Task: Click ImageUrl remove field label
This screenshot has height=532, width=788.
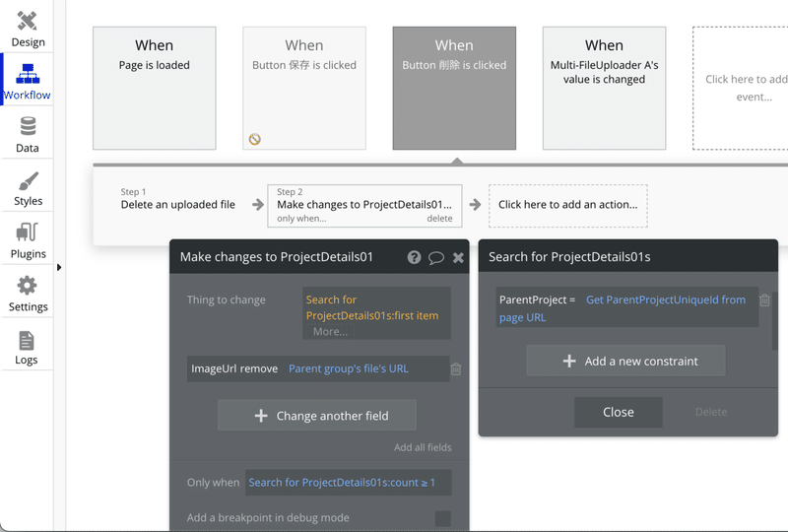Action: [234, 368]
